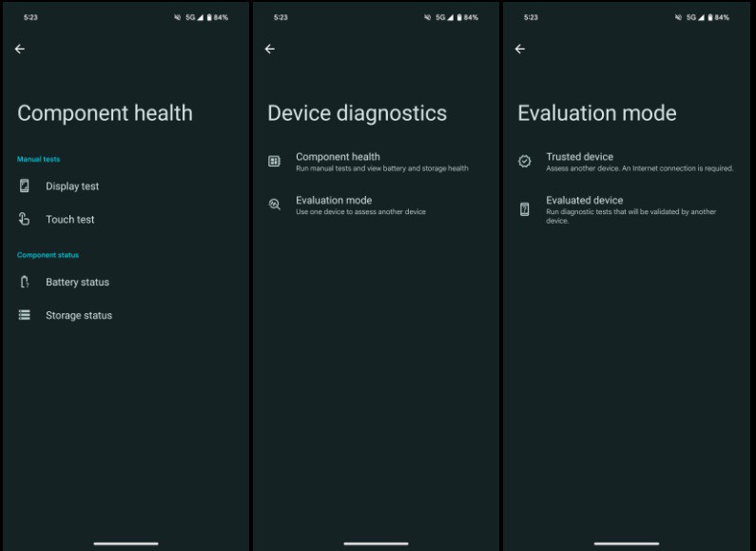Open the Battery status label
Image resolution: width=756 pixels, height=551 pixels.
tap(77, 283)
